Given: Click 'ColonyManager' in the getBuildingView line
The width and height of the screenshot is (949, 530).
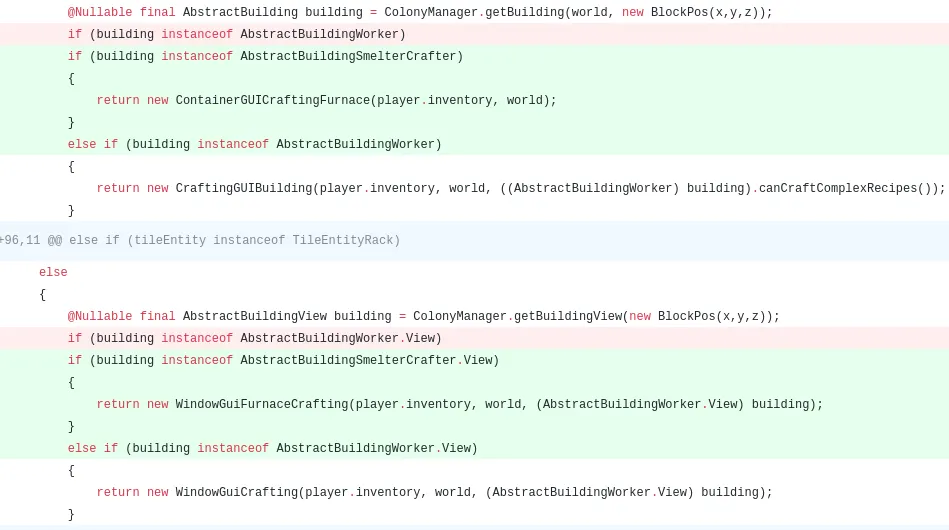Looking at the screenshot, I should click(x=459, y=316).
